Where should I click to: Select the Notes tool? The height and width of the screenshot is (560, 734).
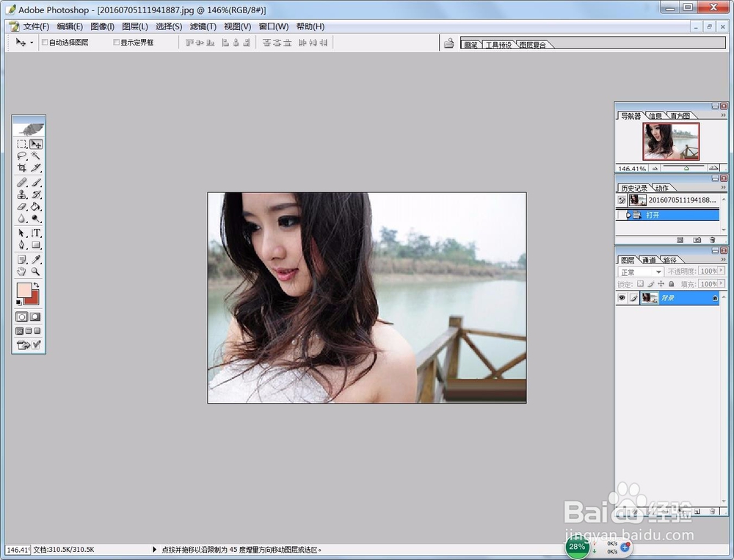pyautogui.click(x=21, y=259)
